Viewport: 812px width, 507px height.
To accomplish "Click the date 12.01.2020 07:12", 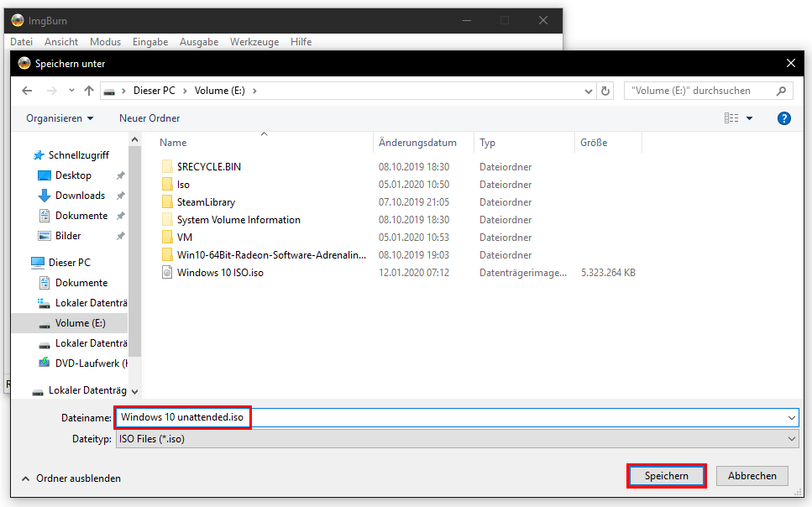I will point(414,273).
